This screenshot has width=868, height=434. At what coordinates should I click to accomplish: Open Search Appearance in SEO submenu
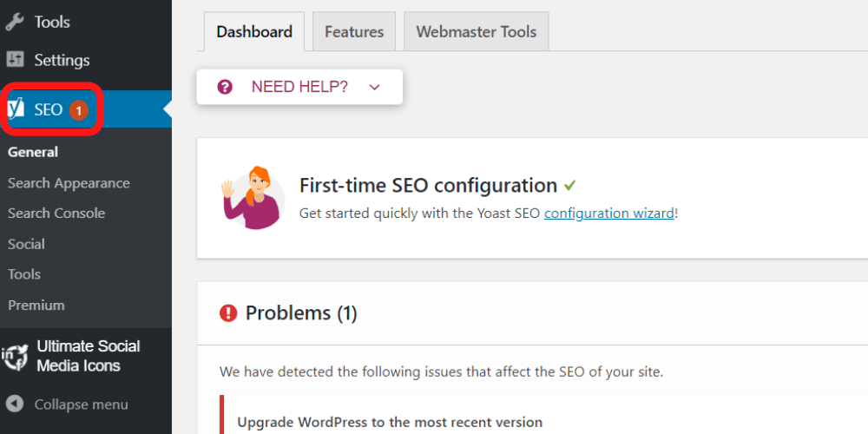69,183
